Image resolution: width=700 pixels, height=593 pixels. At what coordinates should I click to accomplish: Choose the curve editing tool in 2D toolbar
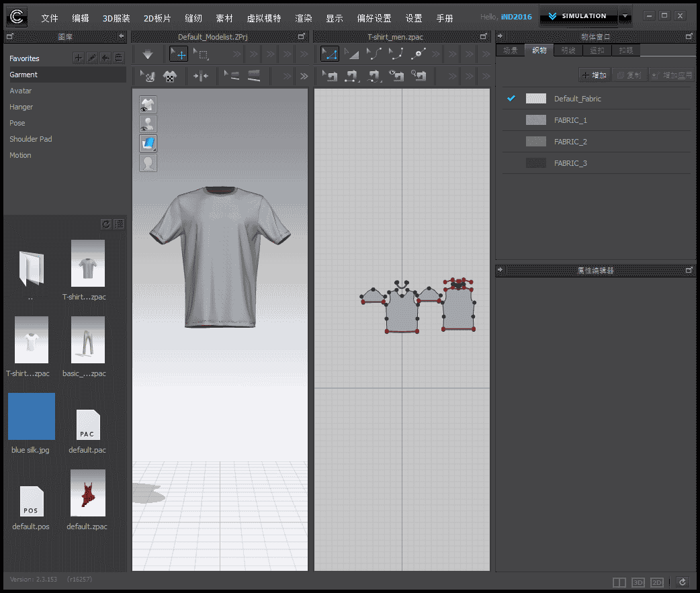[x=374, y=54]
